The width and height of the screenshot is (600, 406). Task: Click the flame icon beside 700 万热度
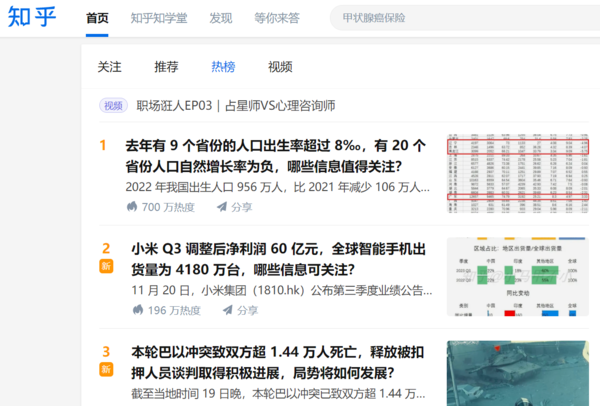(132, 207)
